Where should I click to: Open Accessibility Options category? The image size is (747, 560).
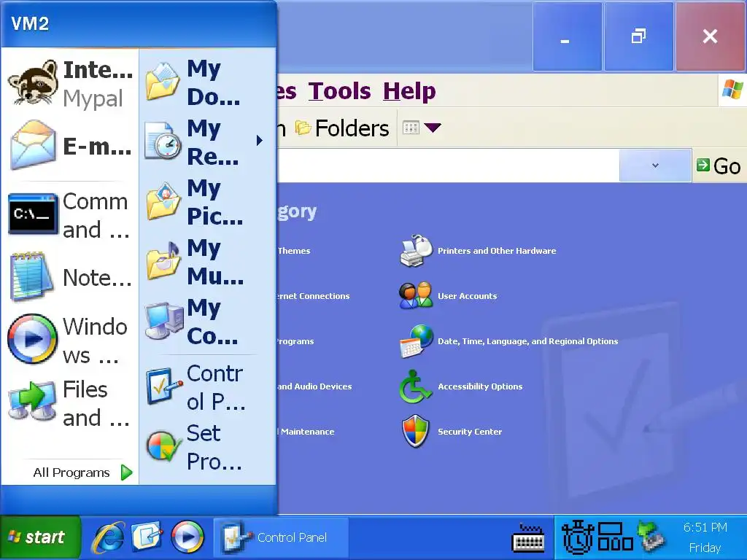[480, 386]
